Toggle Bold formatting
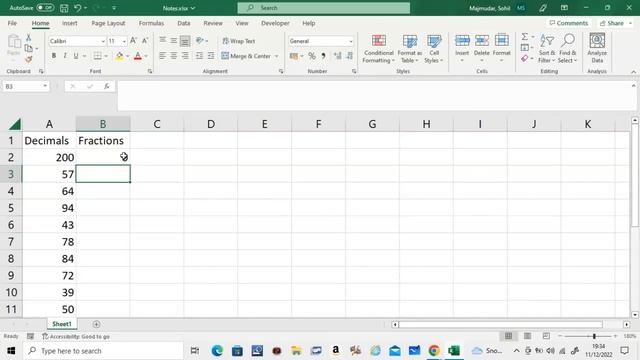This screenshot has height=360, width=640. (53, 56)
